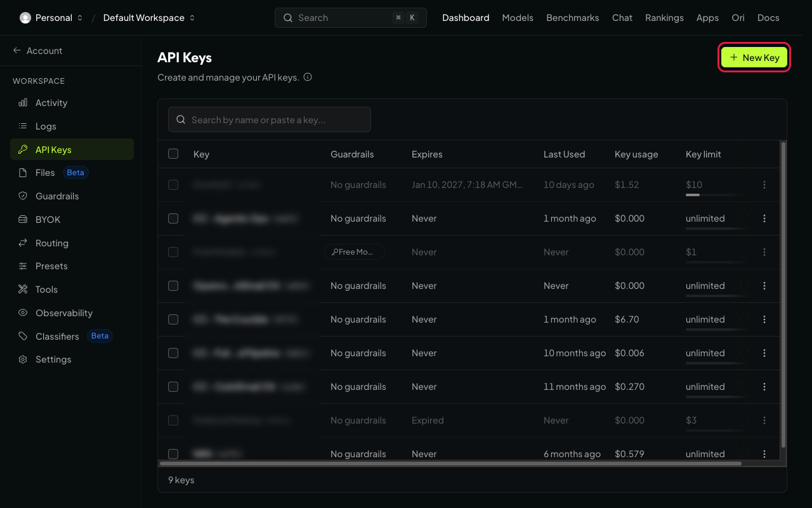This screenshot has width=812, height=508.
Task: Open three-dot menu on the $0.270 row
Action: [x=764, y=387]
